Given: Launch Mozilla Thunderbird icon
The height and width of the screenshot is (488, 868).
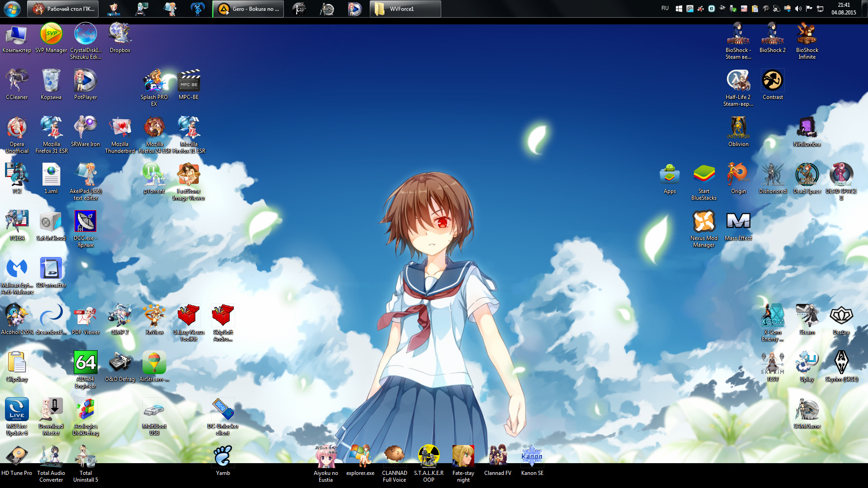Looking at the screenshot, I should (120, 135).
